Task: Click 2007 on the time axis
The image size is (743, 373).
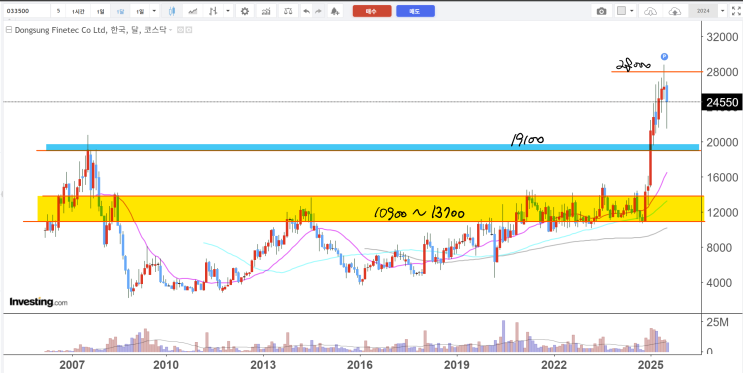Action: tap(72, 365)
